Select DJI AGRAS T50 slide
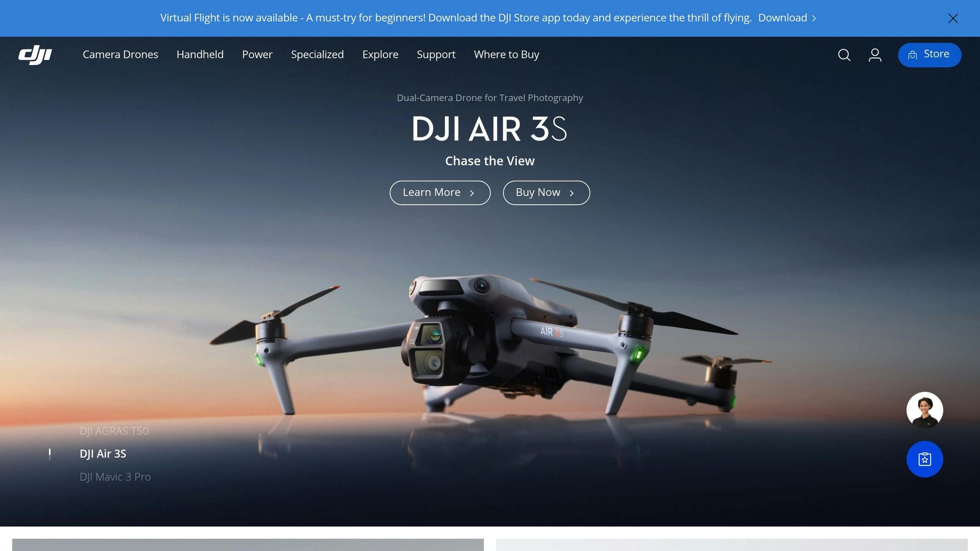The width and height of the screenshot is (980, 551). [x=114, y=431]
